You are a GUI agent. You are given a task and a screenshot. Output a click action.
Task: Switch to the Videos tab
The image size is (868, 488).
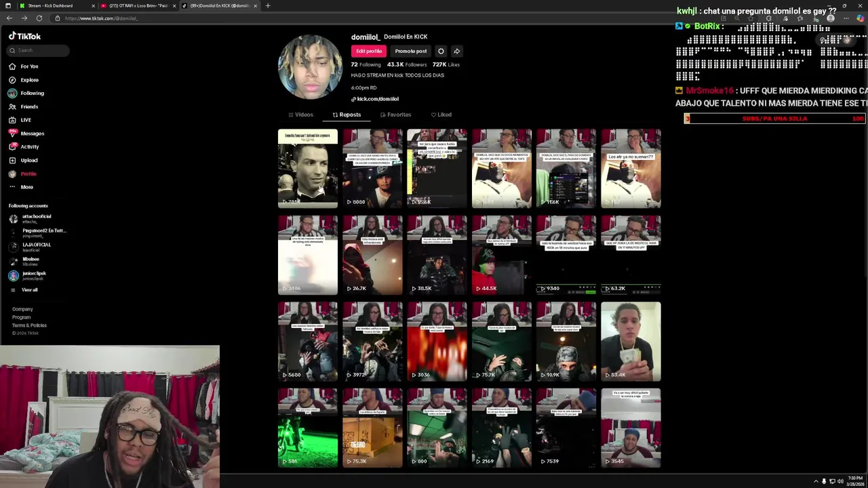click(300, 115)
